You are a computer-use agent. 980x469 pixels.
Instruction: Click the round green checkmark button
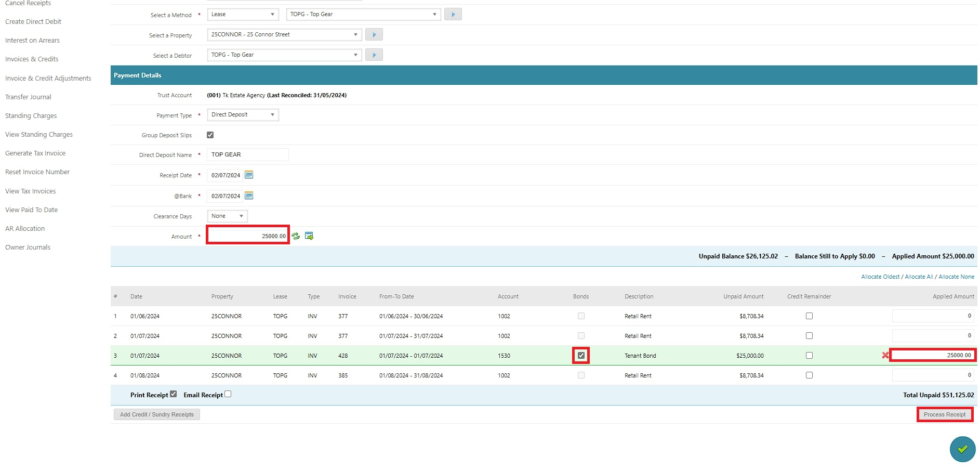coord(963,449)
